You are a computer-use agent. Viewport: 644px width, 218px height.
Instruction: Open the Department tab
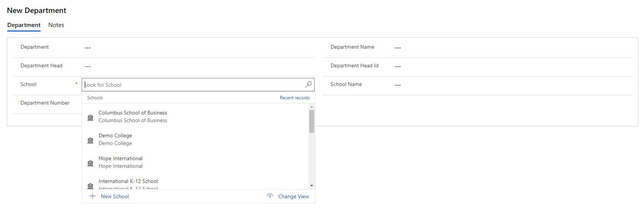pyautogui.click(x=24, y=25)
